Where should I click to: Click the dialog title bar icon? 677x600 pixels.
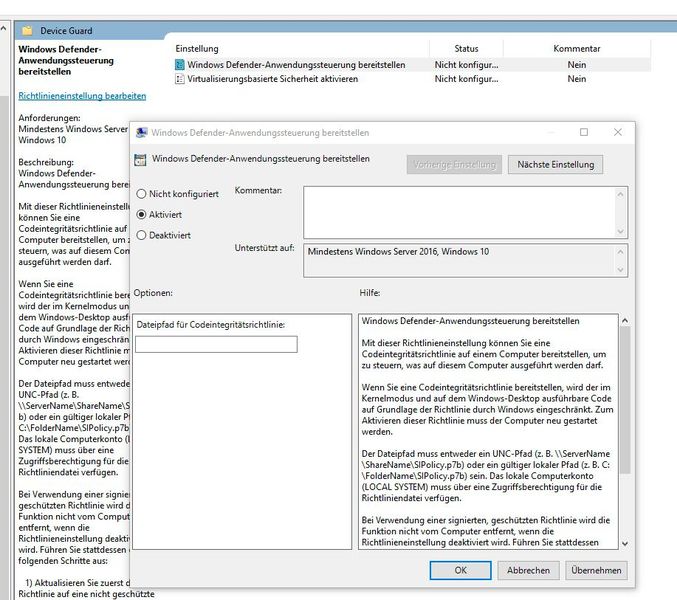click(x=141, y=133)
